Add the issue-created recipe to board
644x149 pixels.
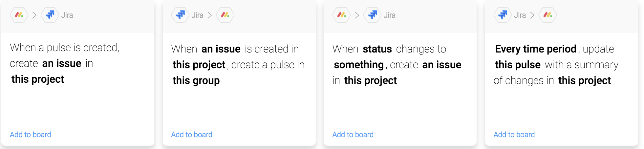(192, 135)
